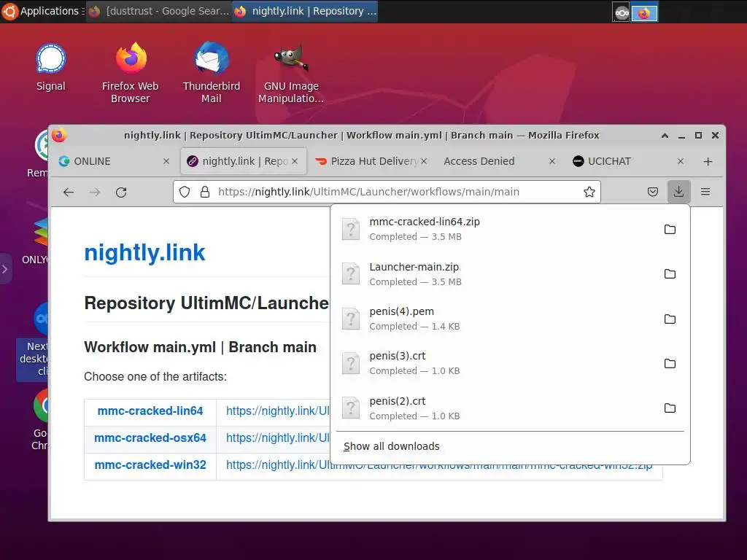Toggle the Downloads toolbar button
The image size is (747, 560).
(x=679, y=192)
